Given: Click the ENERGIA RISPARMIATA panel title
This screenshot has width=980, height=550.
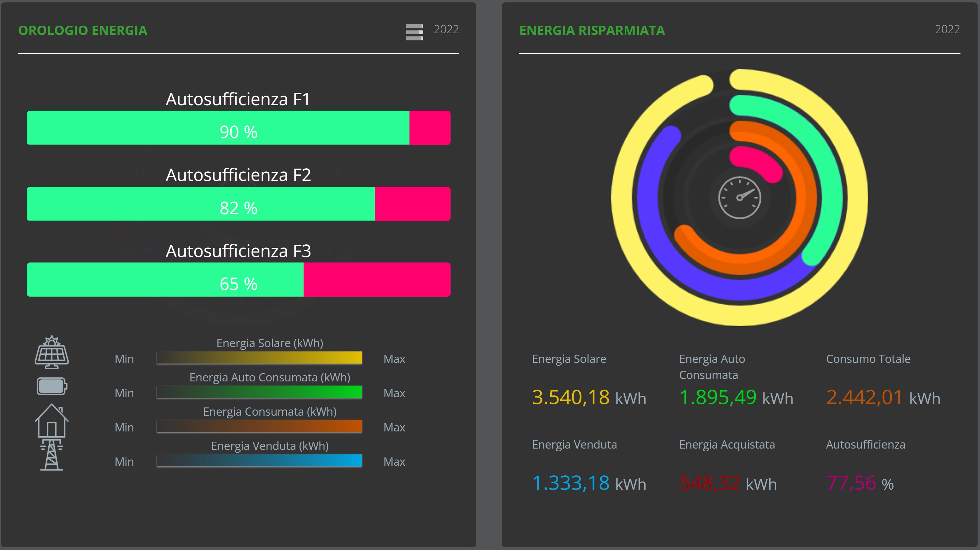Looking at the screenshot, I should [x=592, y=30].
